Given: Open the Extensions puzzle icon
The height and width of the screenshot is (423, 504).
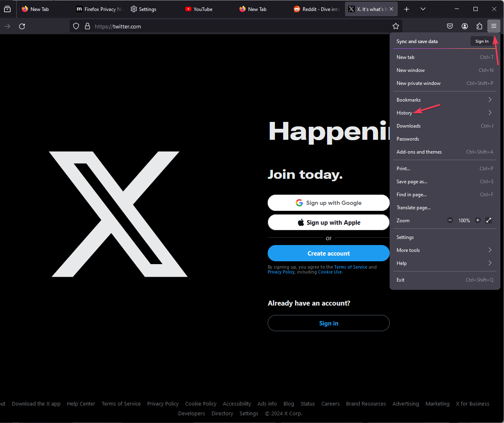Looking at the screenshot, I should [x=479, y=26].
